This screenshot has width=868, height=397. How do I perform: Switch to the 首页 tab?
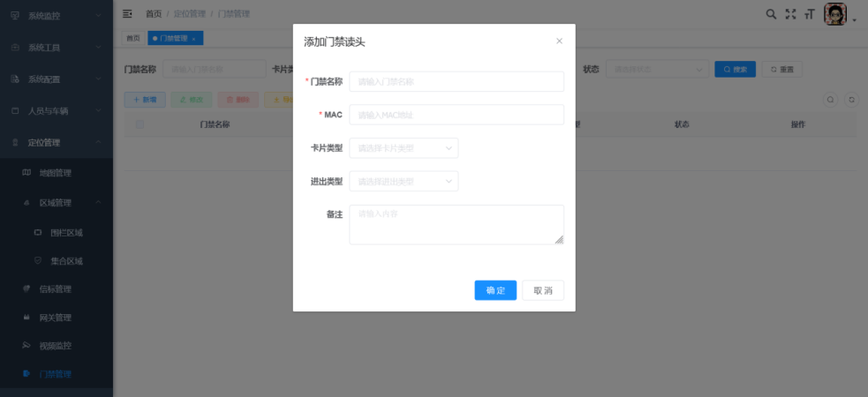coord(132,38)
